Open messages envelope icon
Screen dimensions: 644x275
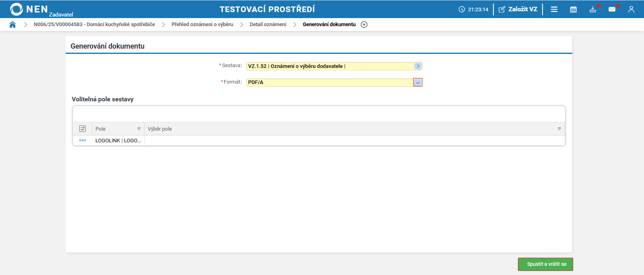pos(612,9)
